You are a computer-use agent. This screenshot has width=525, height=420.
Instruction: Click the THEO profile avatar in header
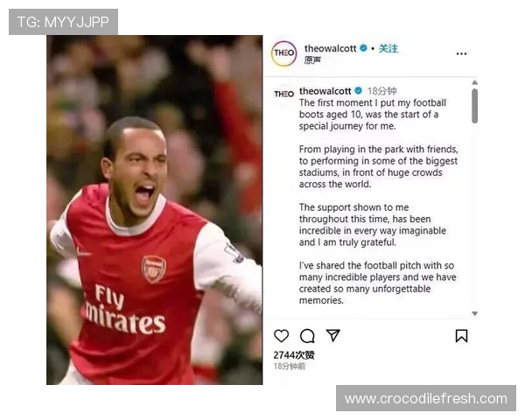click(x=283, y=53)
